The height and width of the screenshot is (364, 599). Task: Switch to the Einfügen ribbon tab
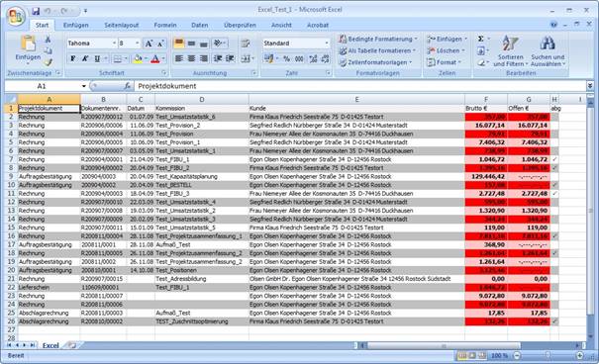point(75,25)
